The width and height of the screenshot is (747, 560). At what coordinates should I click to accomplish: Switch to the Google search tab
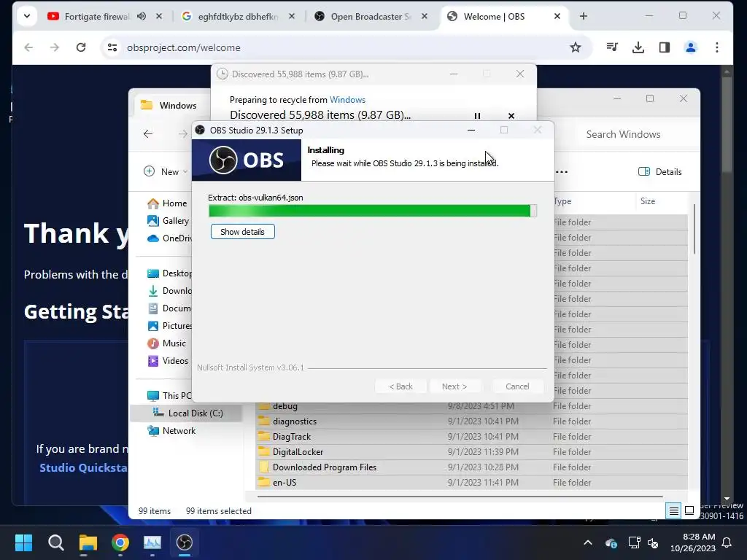237,17
